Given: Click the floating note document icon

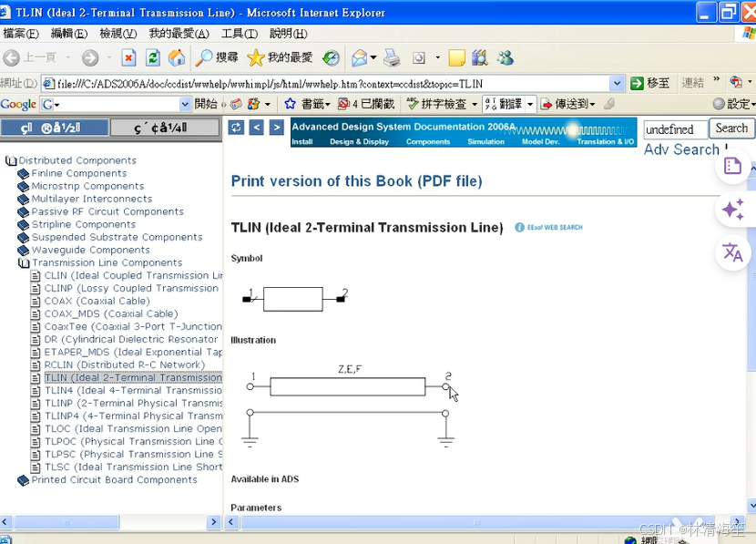Looking at the screenshot, I should pyautogui.click(x=732, y=167).
